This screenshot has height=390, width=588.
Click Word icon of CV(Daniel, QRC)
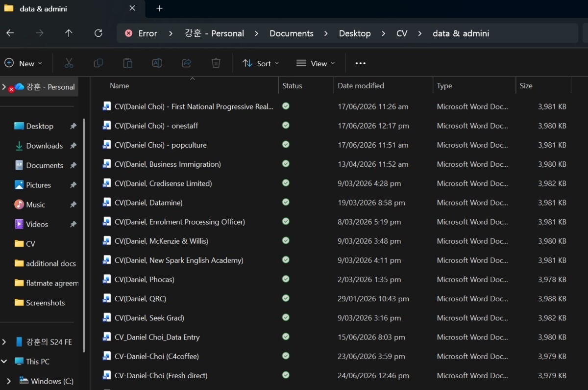tap(107, 298)
